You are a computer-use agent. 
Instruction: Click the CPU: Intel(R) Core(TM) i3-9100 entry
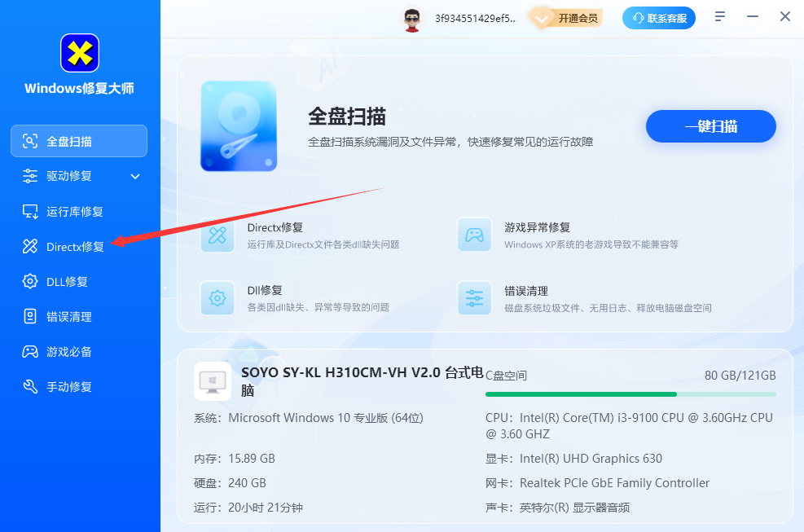tap(629, 426)
